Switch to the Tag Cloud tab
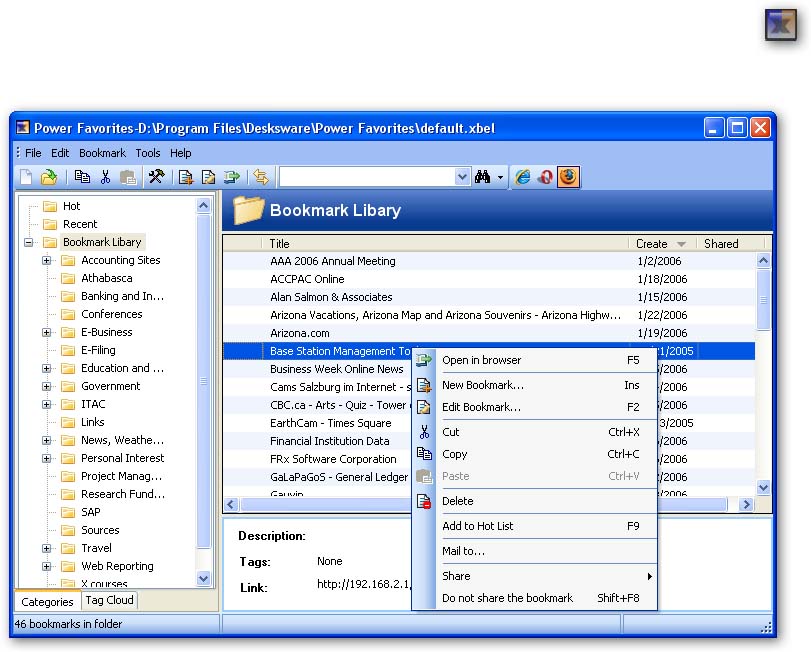Image resolution: width=811 pixels, height=652 pixels. click(x=109, y=600)
